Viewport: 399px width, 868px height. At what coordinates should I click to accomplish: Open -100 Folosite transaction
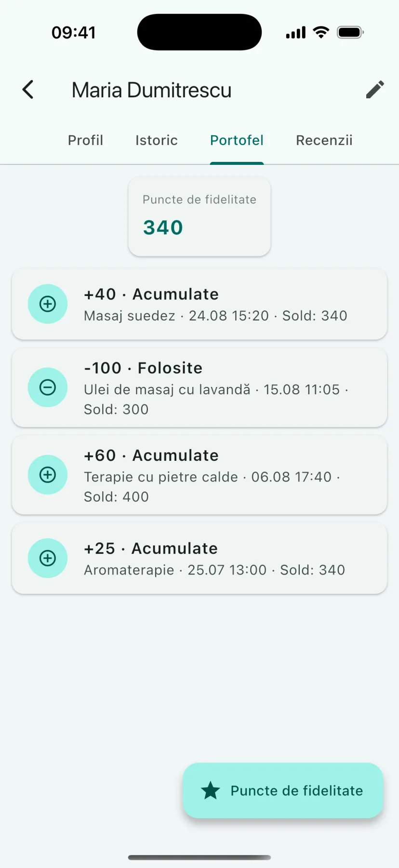point(199,387)
